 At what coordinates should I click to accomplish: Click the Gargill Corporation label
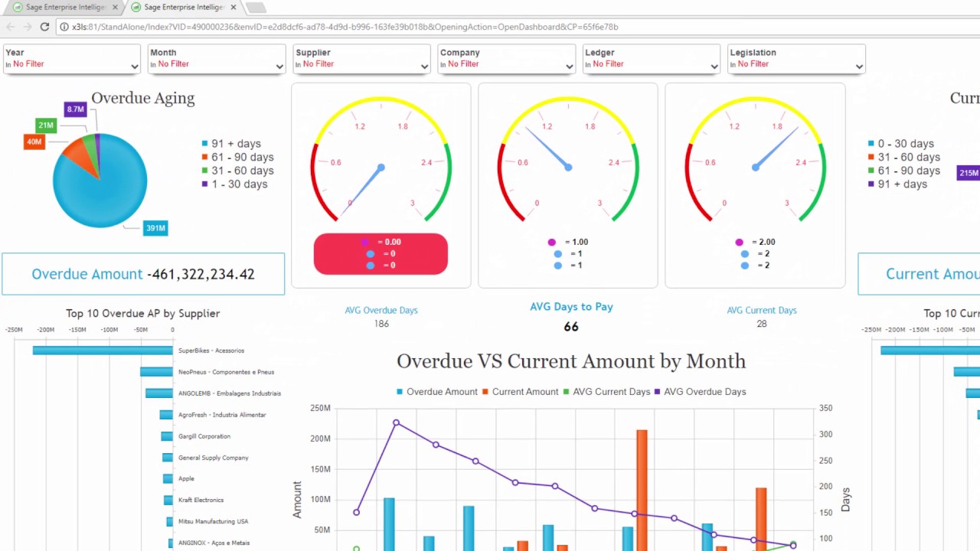pos(204,436)
